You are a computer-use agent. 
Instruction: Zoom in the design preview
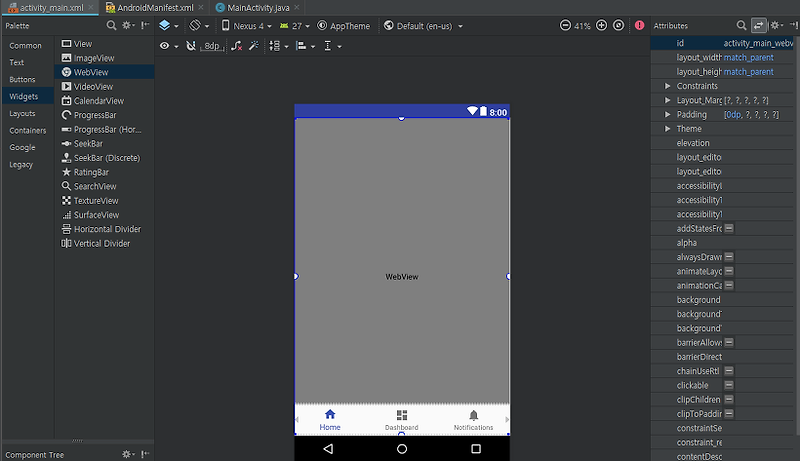pos(602,25)
